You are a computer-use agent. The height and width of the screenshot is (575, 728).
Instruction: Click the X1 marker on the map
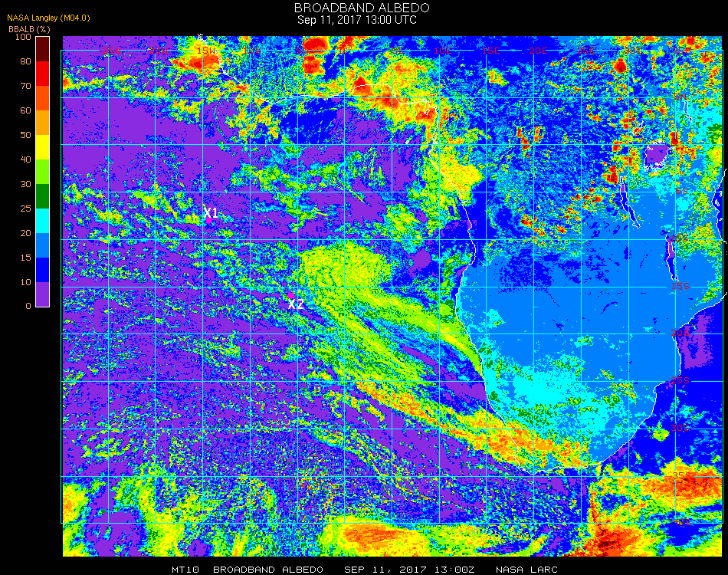click(x=211, y=213)
